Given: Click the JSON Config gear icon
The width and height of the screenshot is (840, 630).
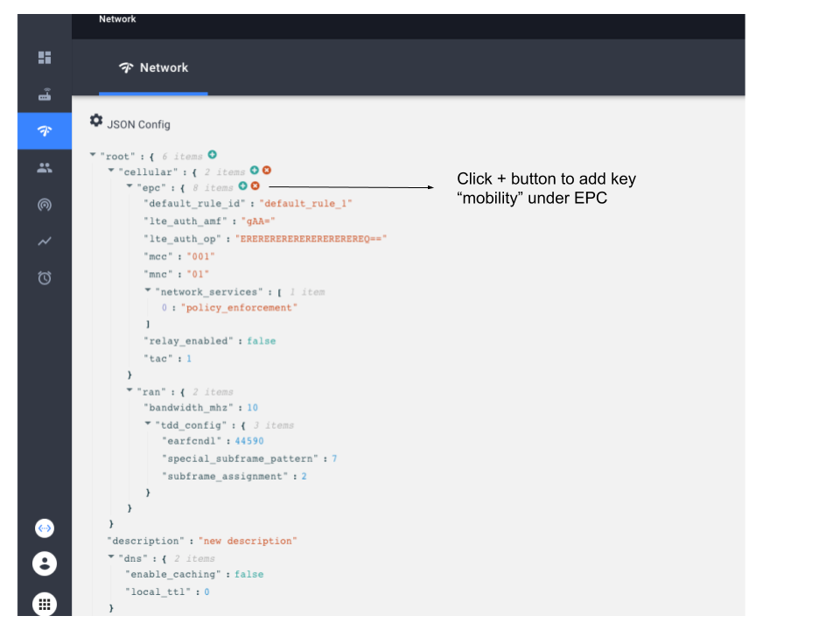Looking at the screenshot, I should point(96,122).
